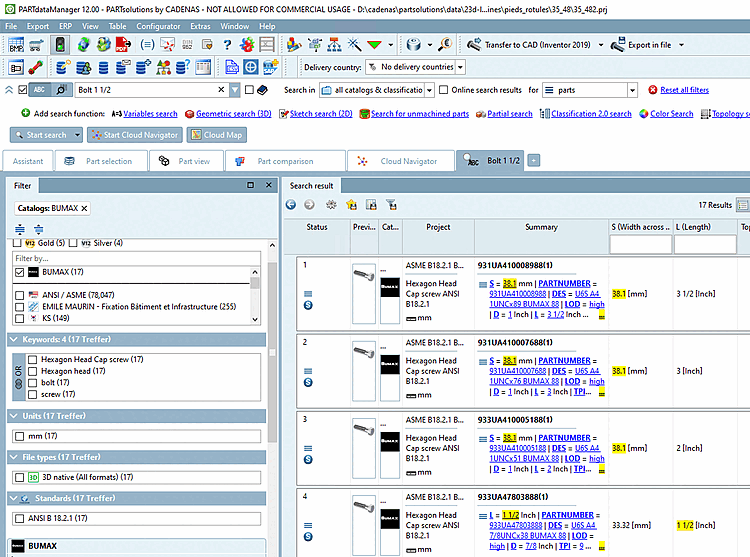Click the PDF export icon
750x557 pixels.
click(x=123, y=45)
